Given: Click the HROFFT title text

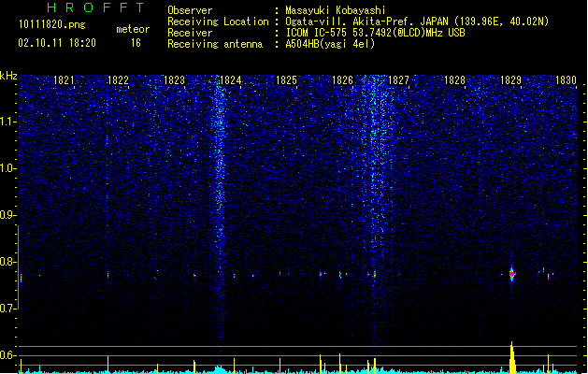Looking at the screenshot, I should click(95, 7).
